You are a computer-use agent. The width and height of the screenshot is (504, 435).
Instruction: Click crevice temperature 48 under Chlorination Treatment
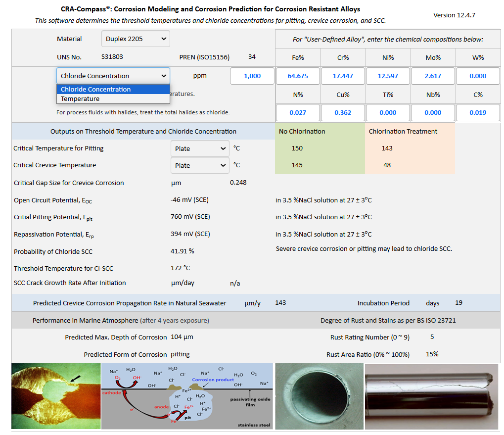click(387, 165)
